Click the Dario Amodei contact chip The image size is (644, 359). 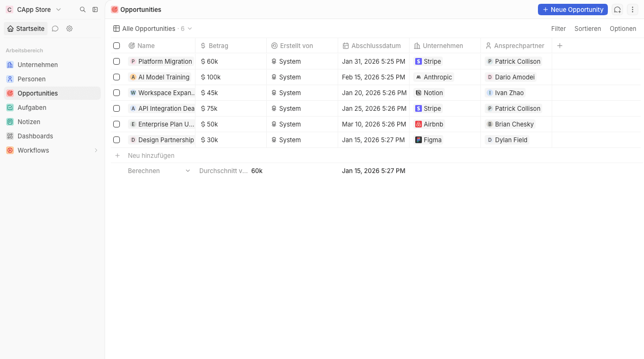(511, 77)
